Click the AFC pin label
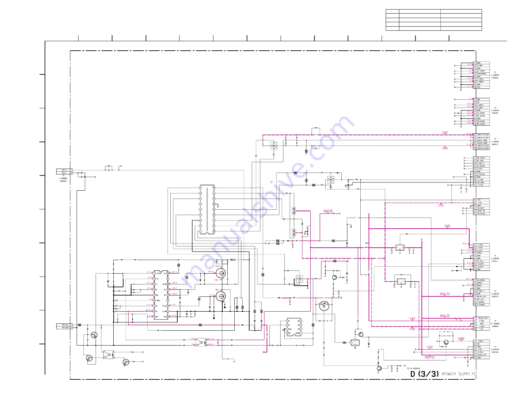 coord(478,87)
